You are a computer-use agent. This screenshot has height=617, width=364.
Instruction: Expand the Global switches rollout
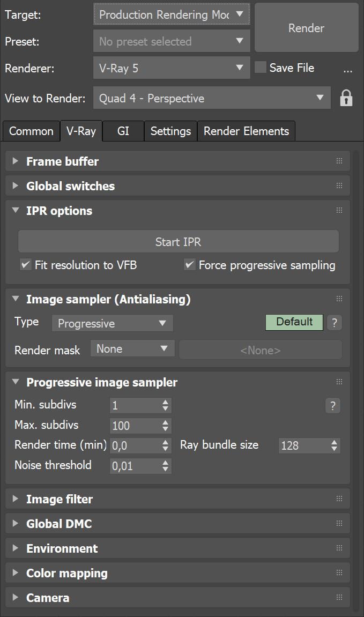(70, 186)
